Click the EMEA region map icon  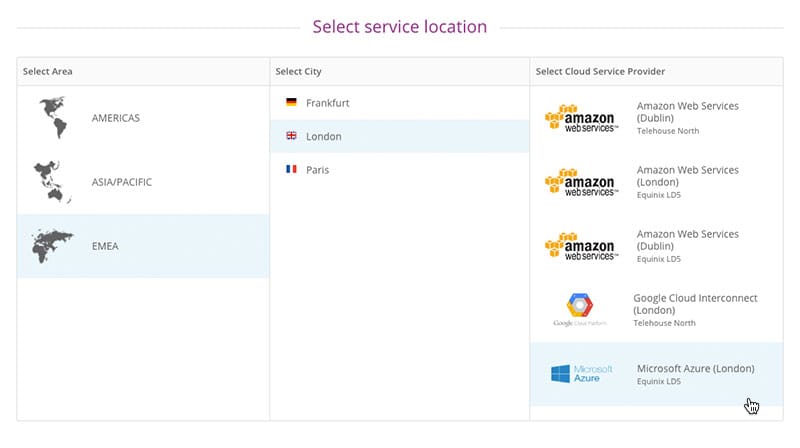point(53,246)
